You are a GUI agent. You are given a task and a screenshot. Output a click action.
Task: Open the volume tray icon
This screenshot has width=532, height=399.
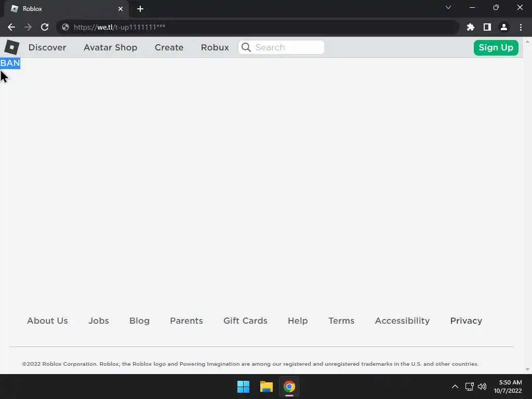pos(482,387)
